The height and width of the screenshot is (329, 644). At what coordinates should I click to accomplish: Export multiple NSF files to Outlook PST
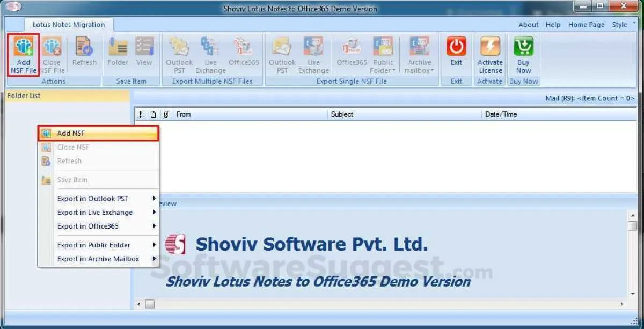click(x=179, y=55)
